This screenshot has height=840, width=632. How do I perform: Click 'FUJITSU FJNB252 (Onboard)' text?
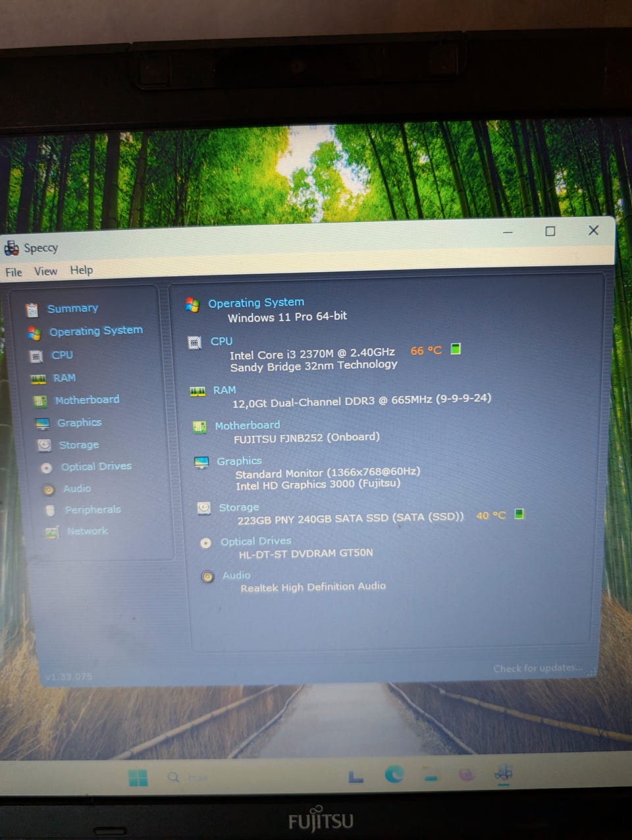[307, 437]
